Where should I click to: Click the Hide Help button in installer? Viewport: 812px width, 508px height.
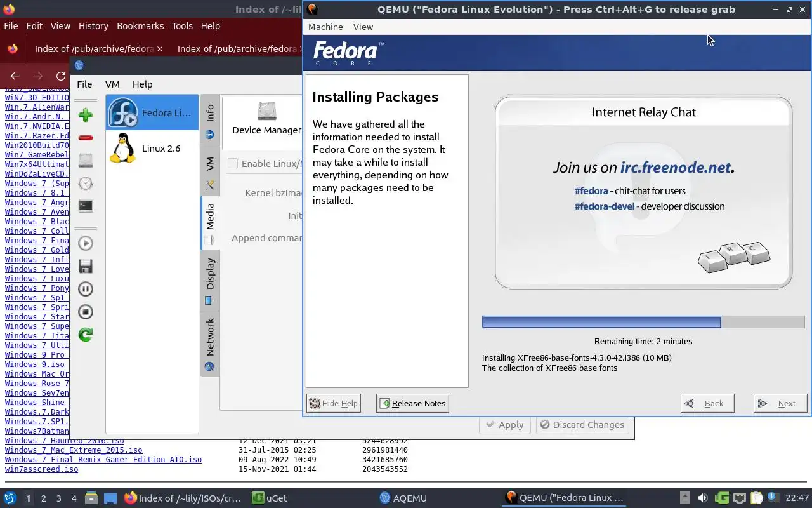click(x=334, y=403)
